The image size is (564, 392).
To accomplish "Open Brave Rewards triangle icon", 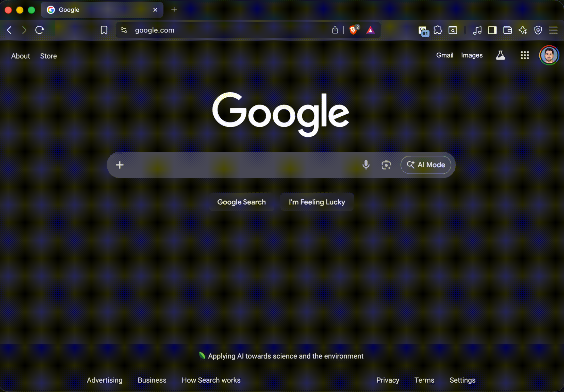I will [x=370, y=30].
